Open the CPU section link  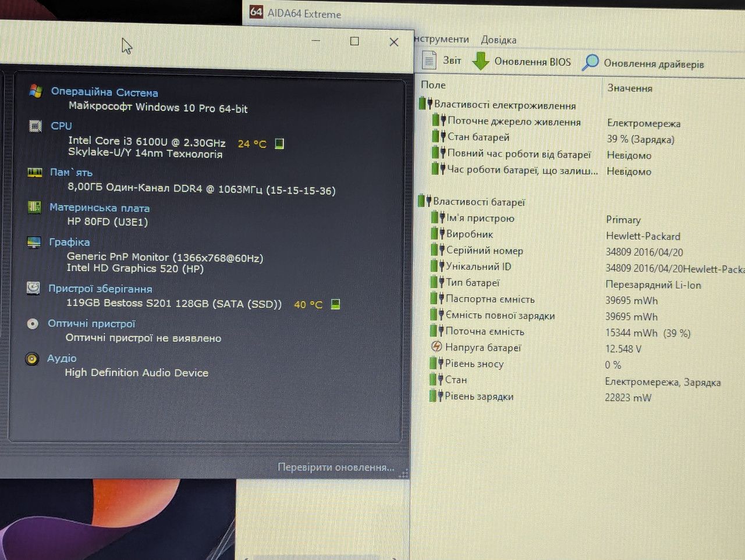(61, 126)
